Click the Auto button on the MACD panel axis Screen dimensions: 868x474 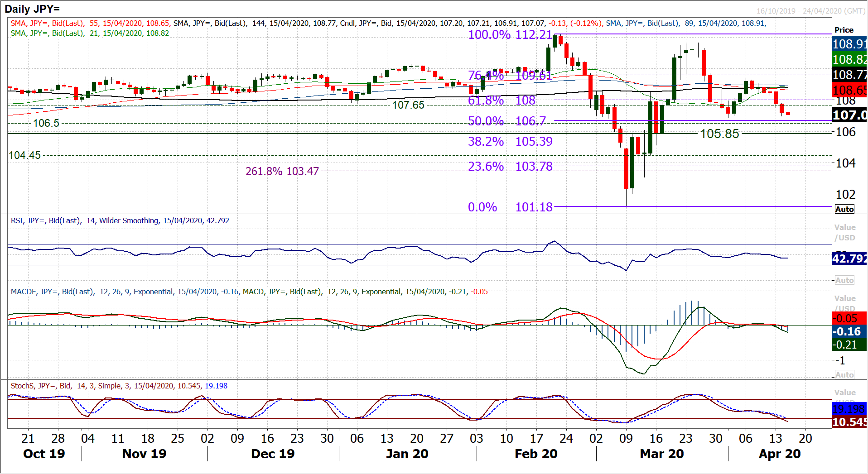844,375
